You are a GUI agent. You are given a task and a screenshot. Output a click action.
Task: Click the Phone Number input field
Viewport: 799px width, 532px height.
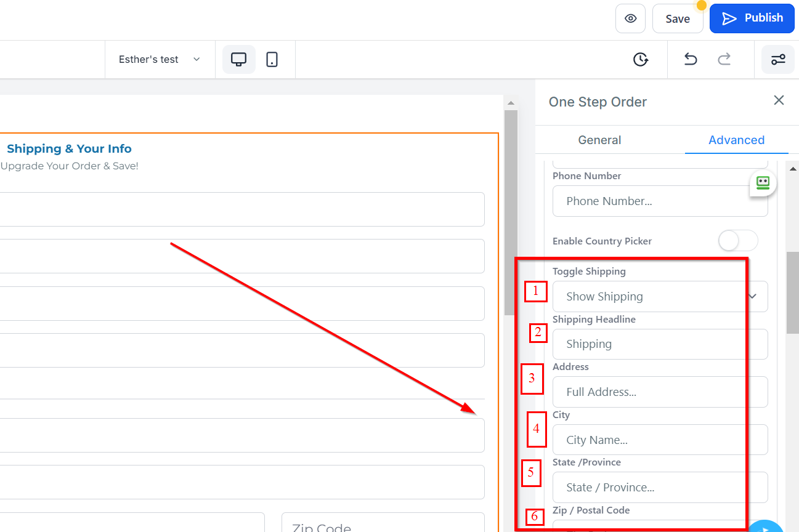[660, 201]
